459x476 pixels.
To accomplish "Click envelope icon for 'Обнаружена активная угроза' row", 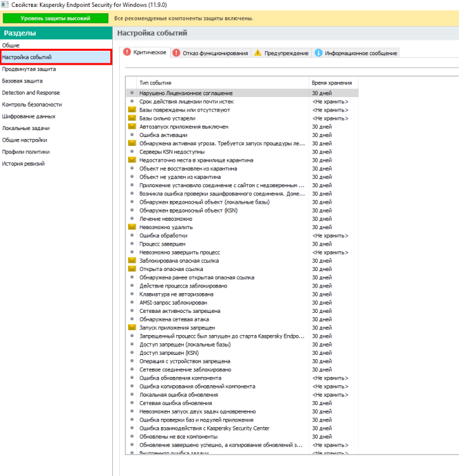I will 132,143.
